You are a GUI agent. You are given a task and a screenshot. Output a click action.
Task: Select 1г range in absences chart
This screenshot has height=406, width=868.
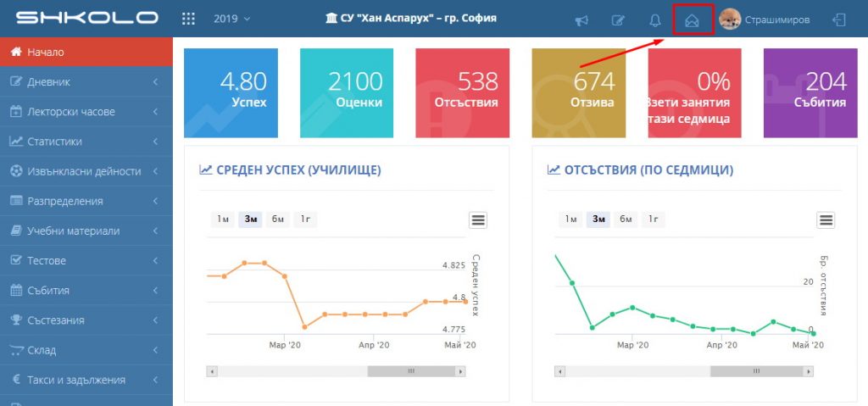pyautogui.click(x=653, y=220)
